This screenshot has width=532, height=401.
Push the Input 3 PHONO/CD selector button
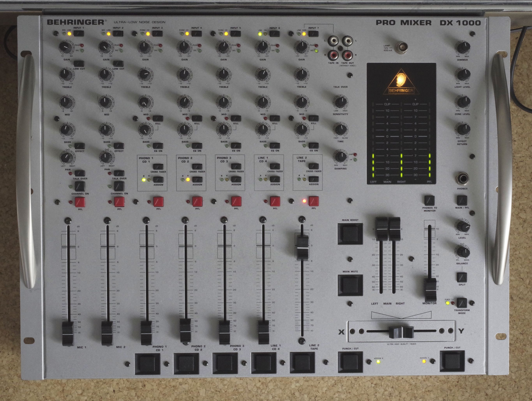[x=157, y=33]
